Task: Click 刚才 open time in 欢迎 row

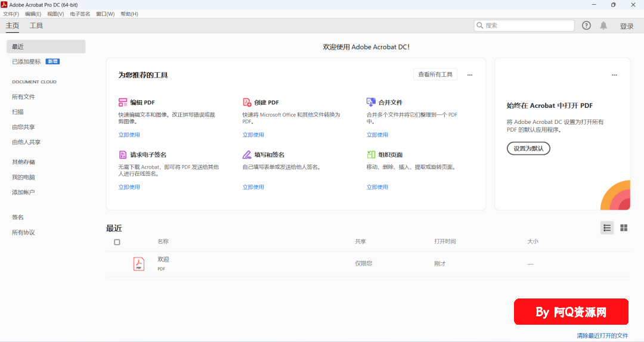Action: tap(440, 263)
